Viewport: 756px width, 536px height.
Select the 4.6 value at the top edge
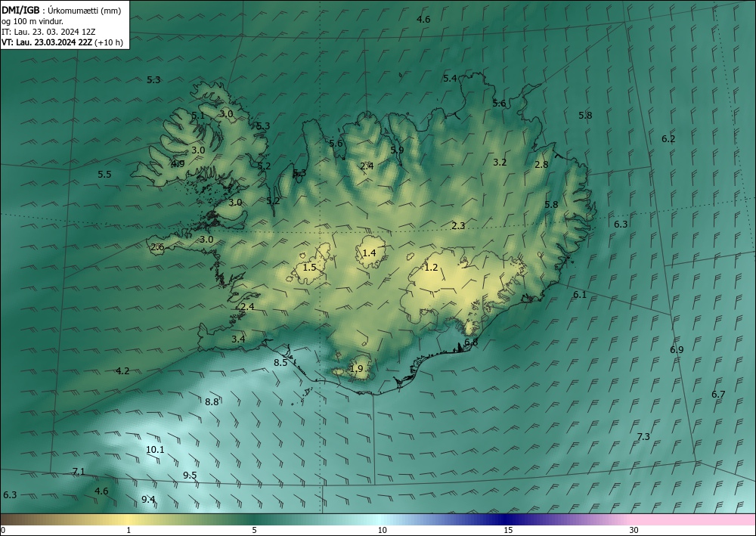[423, 20]
